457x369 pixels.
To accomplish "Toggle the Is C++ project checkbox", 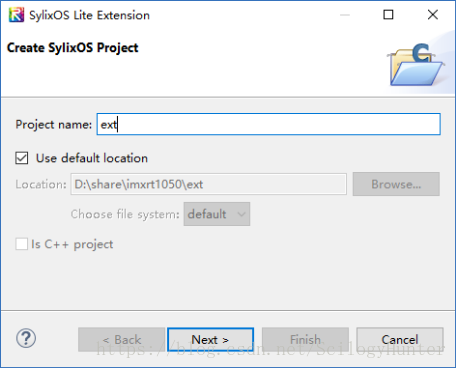I will tap(22, 244).
